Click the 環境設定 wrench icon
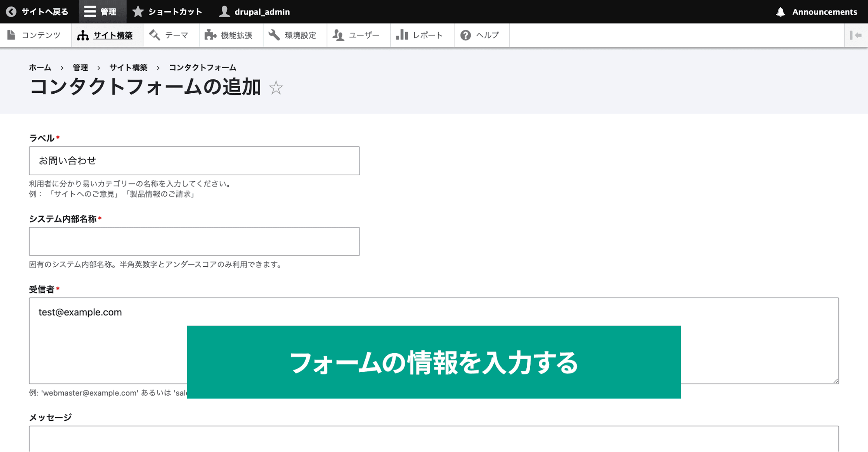Screen dimensions: 868x452 pyautogui.click(x=274, y=35)
